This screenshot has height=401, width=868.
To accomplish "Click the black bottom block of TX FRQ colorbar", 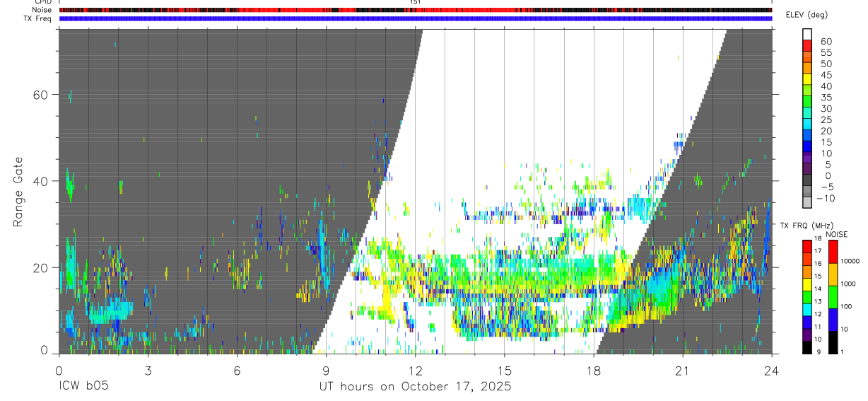I will (x=807, y=347).
